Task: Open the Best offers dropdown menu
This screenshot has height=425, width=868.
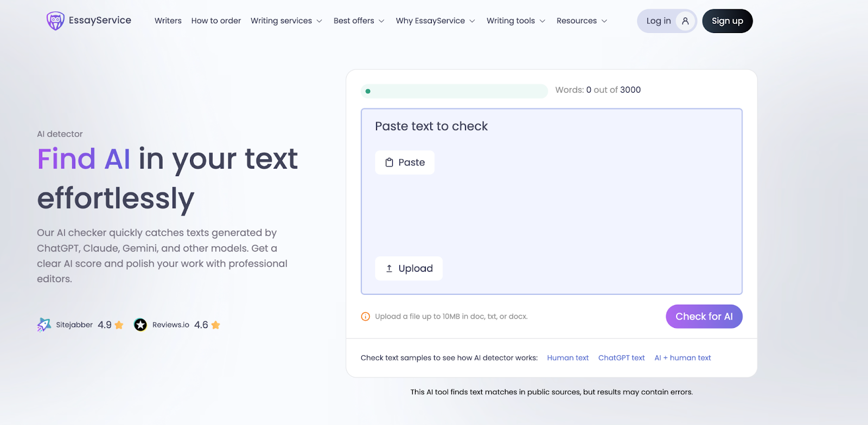Action: coord(359,21)
